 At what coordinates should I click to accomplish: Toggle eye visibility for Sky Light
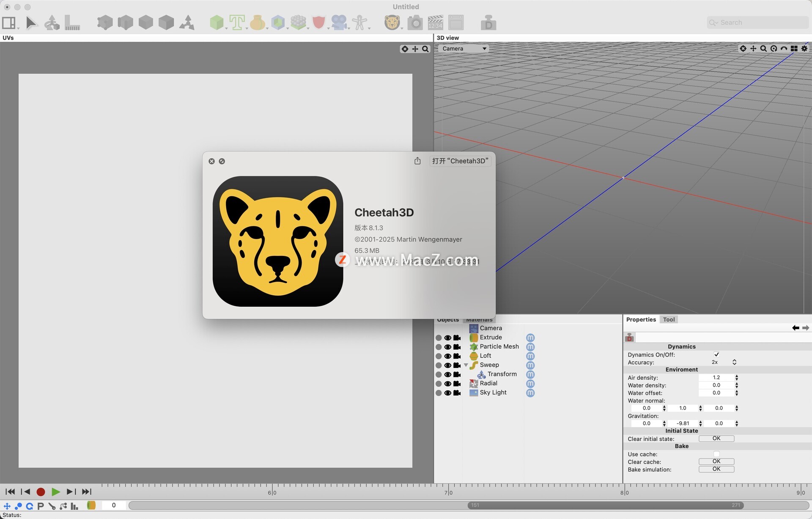tap(448, 393)
